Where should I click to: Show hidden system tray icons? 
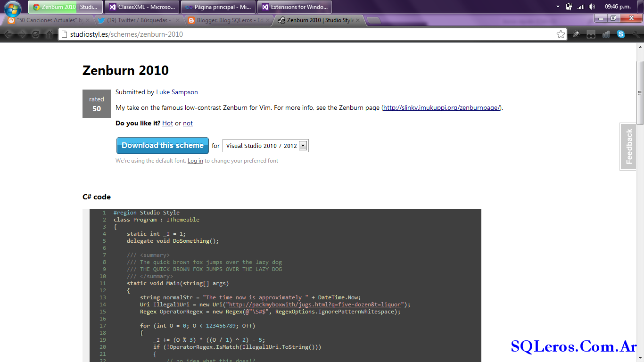[558, 7]
